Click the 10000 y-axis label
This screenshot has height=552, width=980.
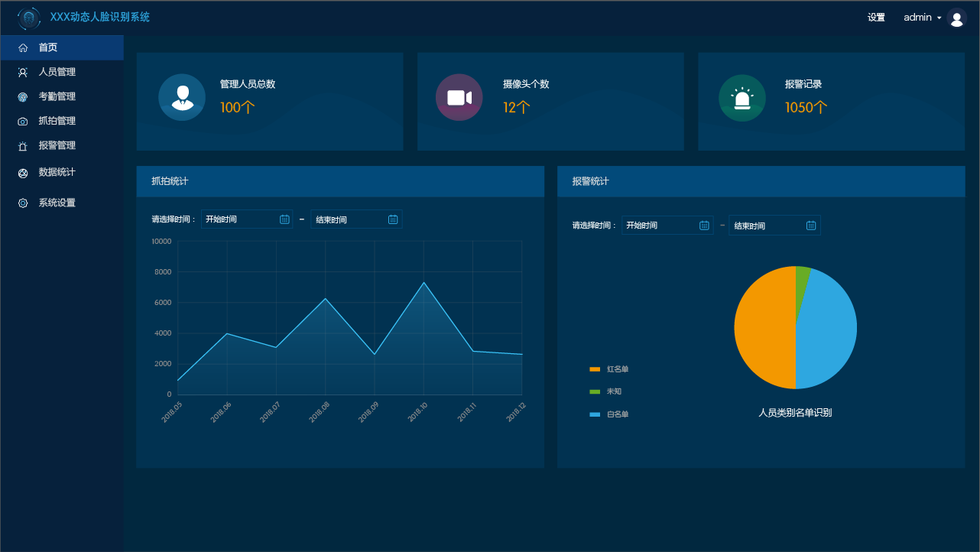pos(161,242)
